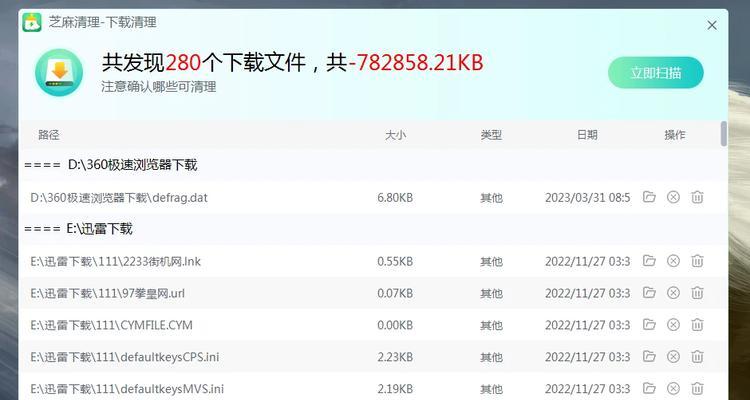
Task: Select path E:\迅雷下载\111\defaultkeysMVS.ini
Action: pyautogui.click(x=127, y=389)
